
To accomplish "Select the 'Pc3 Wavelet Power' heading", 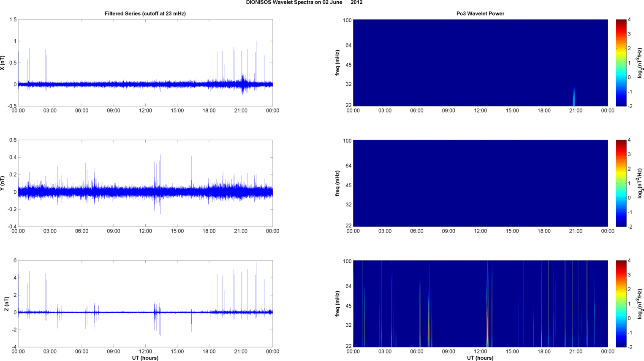I will pos(480,14).
